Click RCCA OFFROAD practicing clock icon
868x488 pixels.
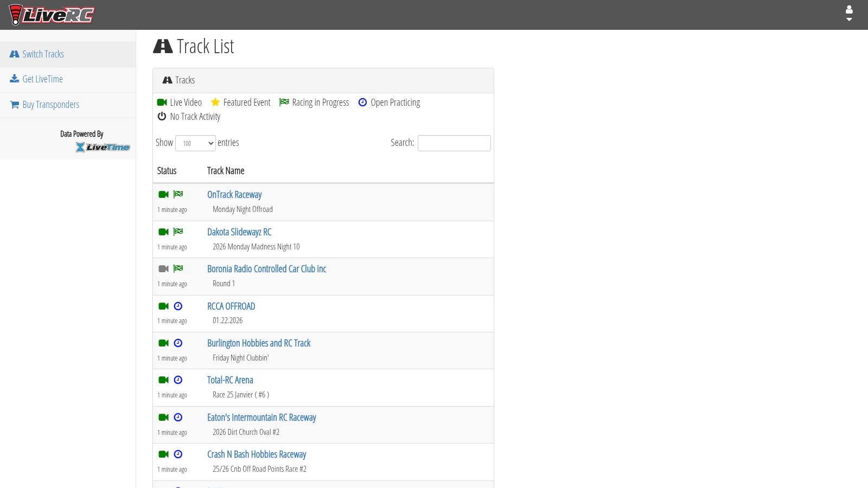[x=178, y=306]
